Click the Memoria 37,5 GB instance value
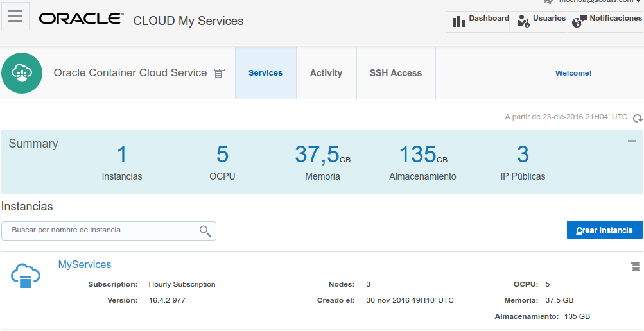 coord(559,301)
